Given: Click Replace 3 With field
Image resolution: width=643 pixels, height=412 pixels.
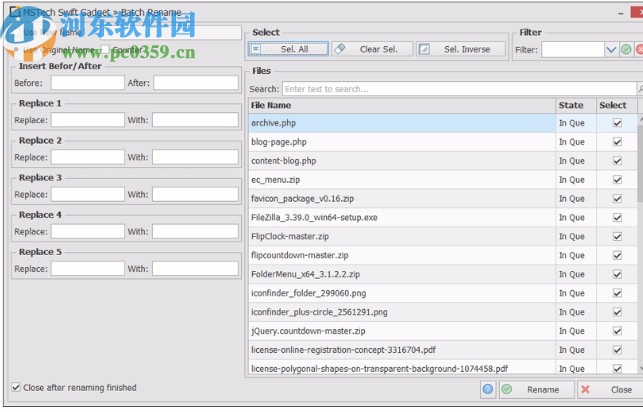Looking at the screenshot, I should tap(195, 194).
